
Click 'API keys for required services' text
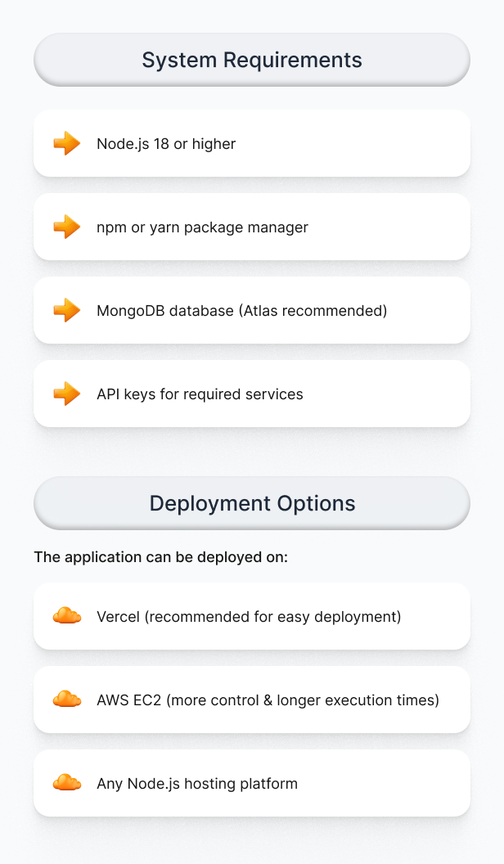click(200, 394)
